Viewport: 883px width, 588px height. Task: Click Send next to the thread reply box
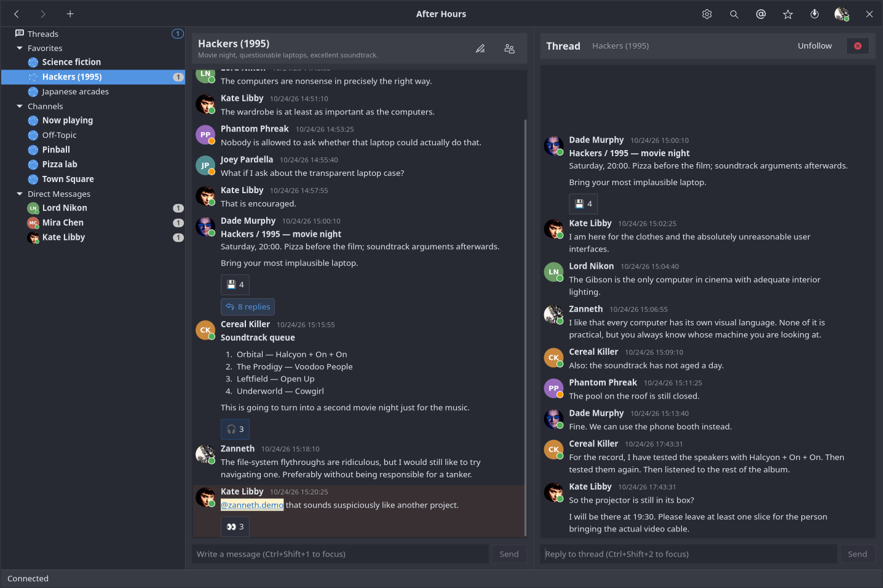[x=857, y=554]
